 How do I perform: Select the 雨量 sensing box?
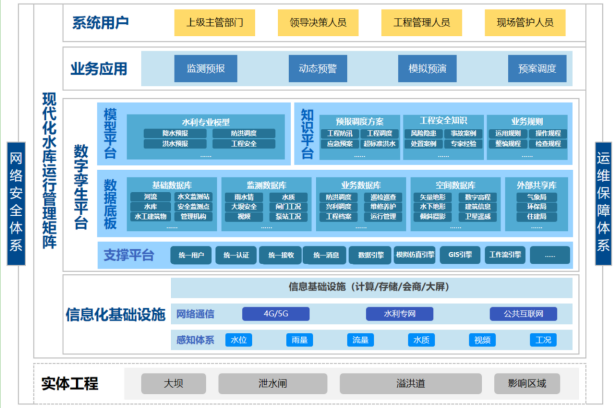point(297,340)
